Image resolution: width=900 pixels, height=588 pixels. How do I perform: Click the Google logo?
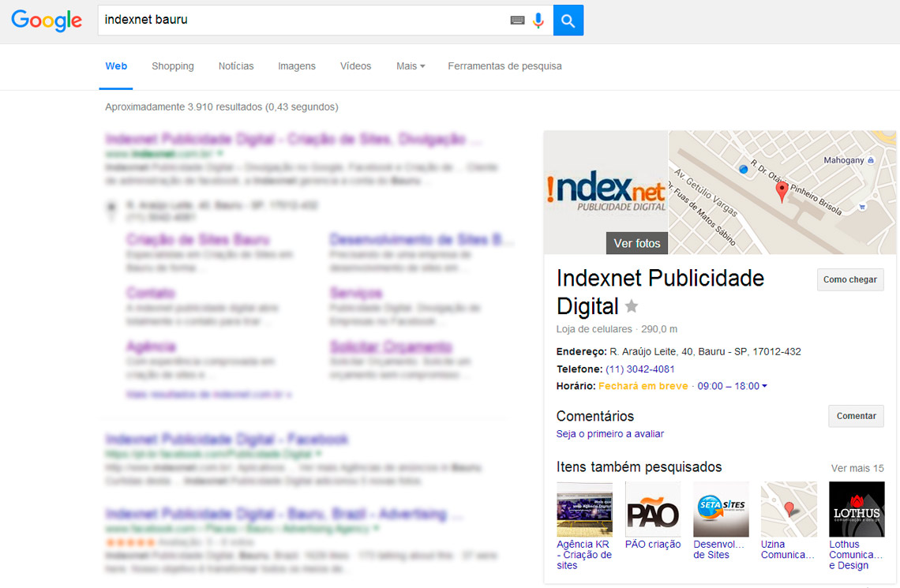click(x=47, y=21)
